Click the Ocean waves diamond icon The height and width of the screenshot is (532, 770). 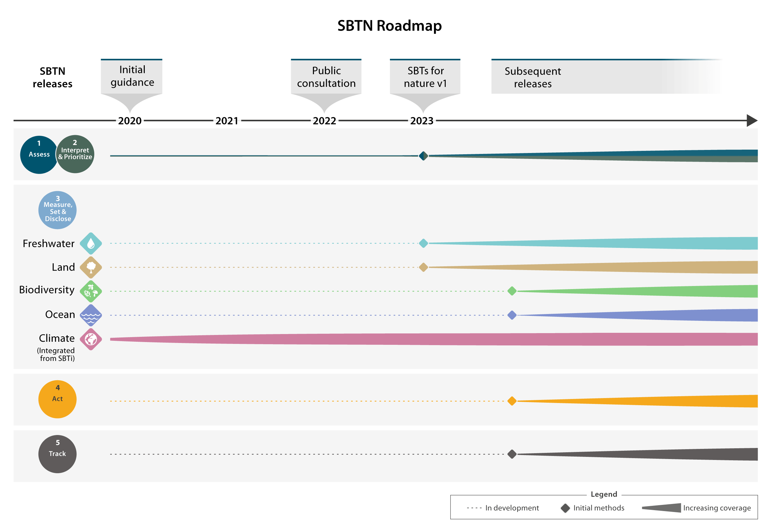91,315
